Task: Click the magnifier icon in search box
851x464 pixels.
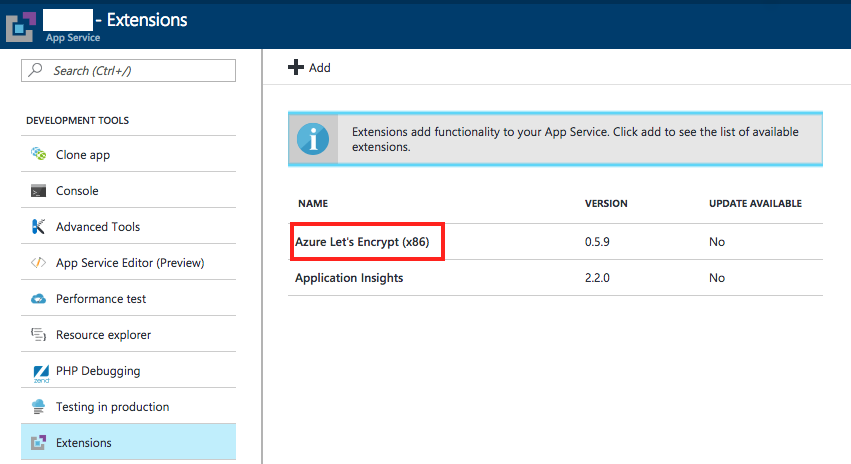Action: point(36,69)
